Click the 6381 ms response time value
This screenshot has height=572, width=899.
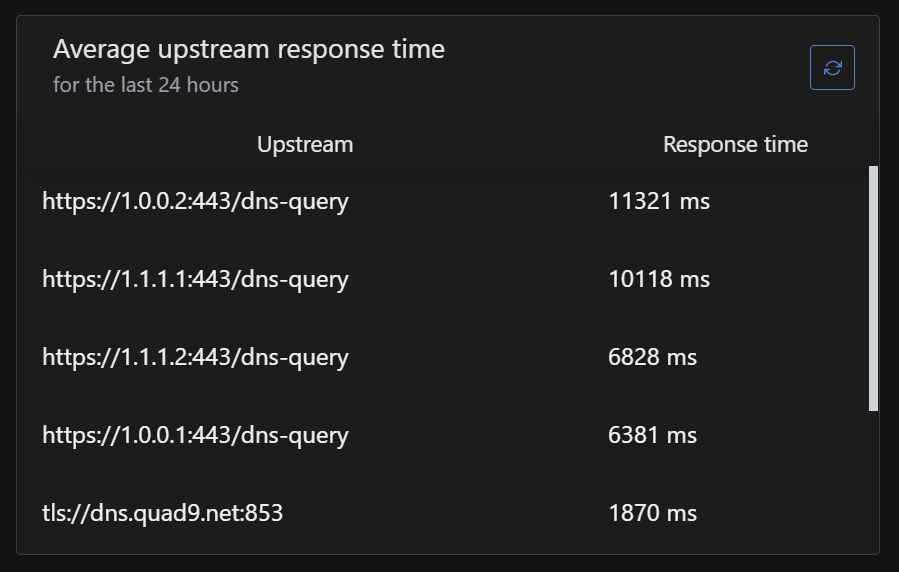[x=652, y=435]
